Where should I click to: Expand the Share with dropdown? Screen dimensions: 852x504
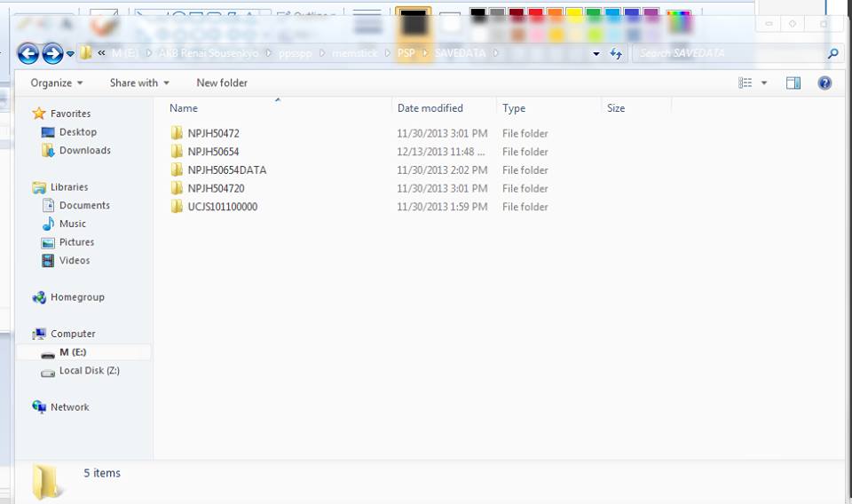[x=139, y=83]
